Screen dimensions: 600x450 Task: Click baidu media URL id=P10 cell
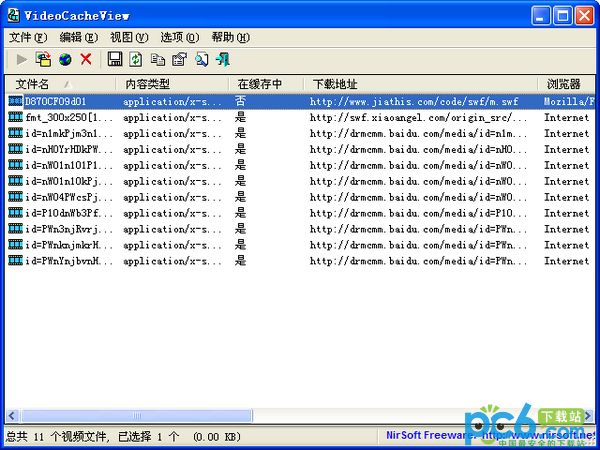[x=419, y=213]
